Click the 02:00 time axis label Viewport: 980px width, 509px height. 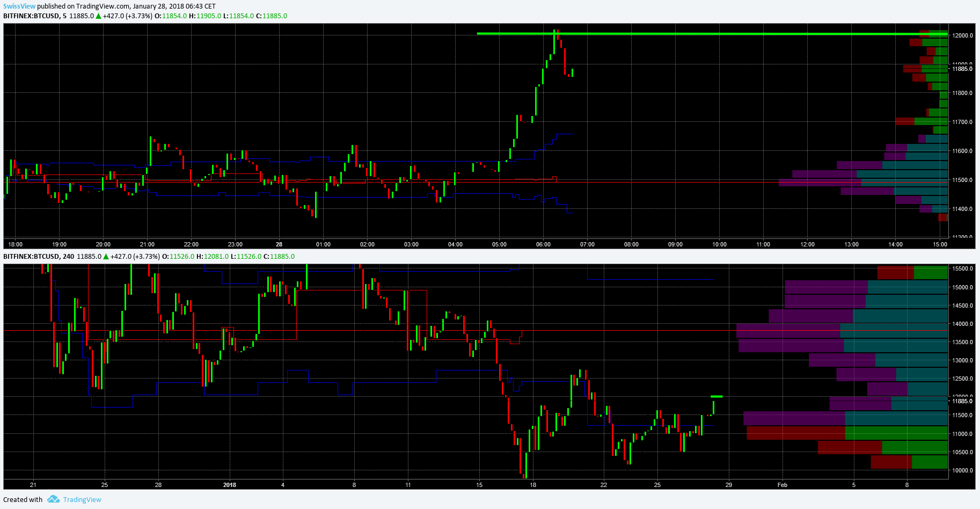[367, 244]
